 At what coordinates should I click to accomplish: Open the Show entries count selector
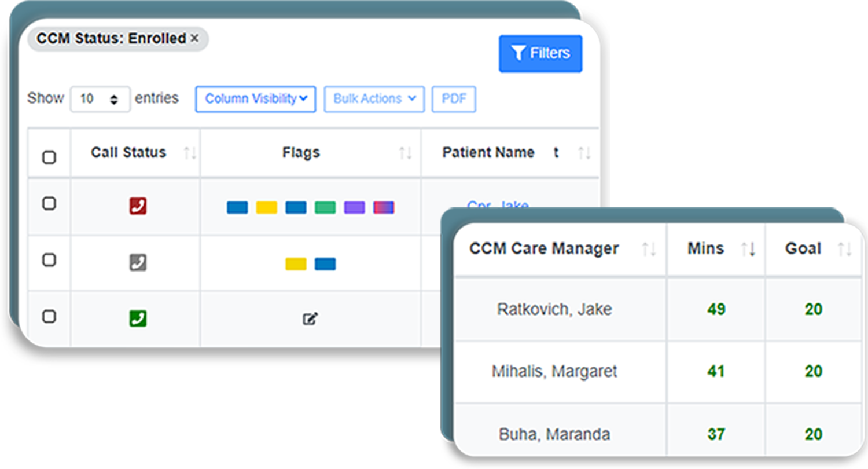pos(100,98)
